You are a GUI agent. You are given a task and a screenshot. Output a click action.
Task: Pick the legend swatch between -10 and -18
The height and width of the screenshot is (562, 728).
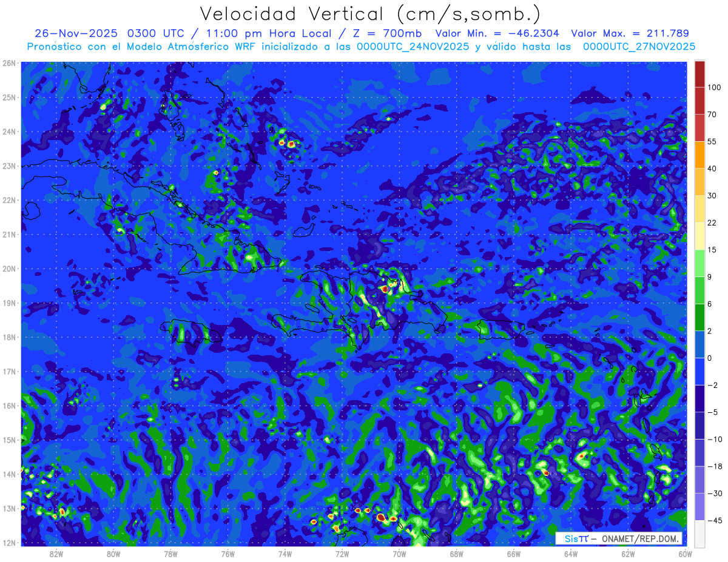[x=699, y=452]
